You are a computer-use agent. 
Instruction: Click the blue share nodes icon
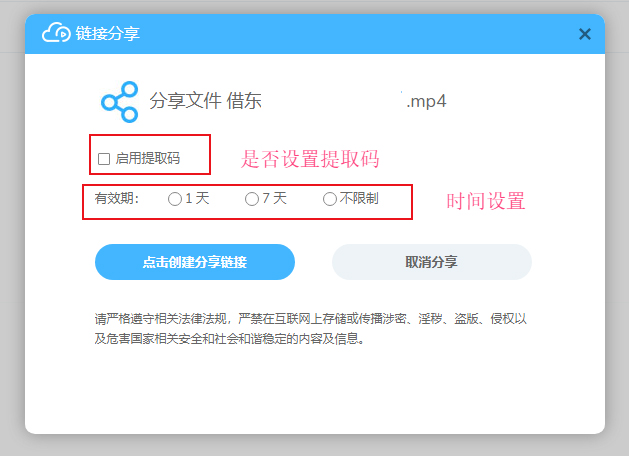coord(120,102)
